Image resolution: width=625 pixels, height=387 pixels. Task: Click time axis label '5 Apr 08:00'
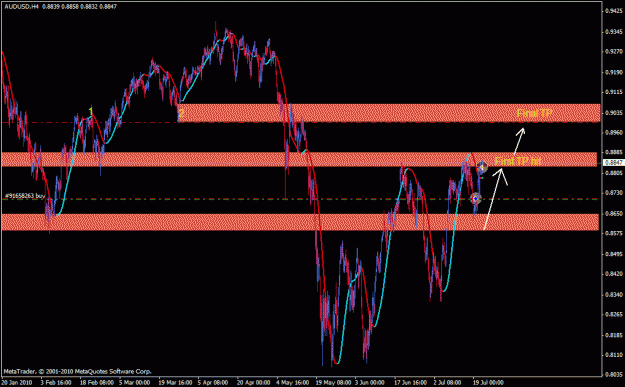[x=213, y=382]
